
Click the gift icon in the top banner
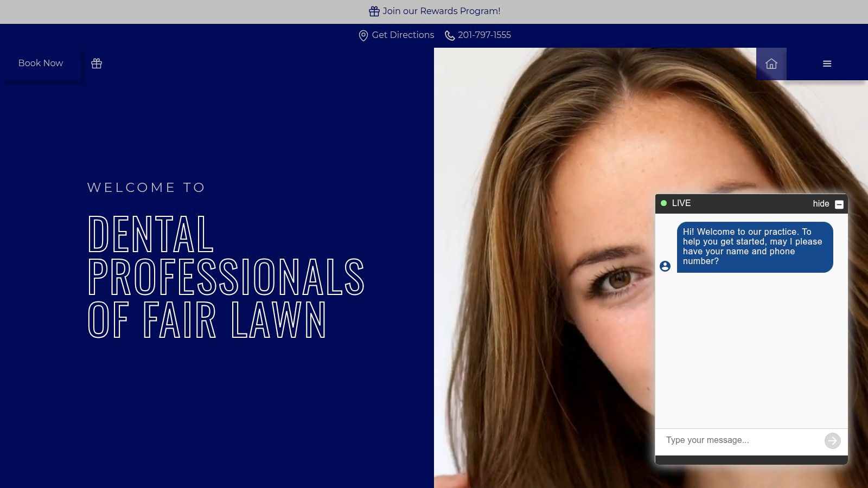[374, 11]
